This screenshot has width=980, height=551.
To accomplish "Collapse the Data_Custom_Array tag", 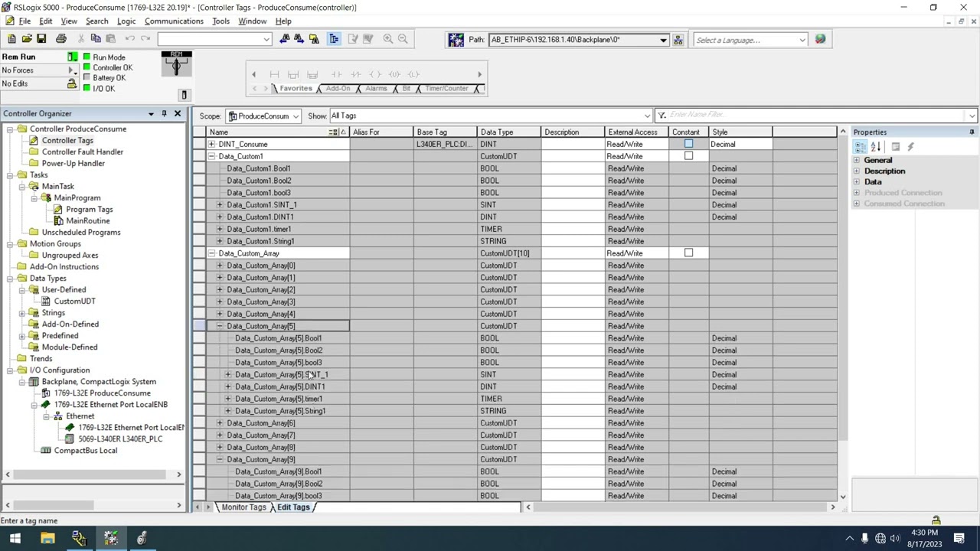I will pos(211,253).
